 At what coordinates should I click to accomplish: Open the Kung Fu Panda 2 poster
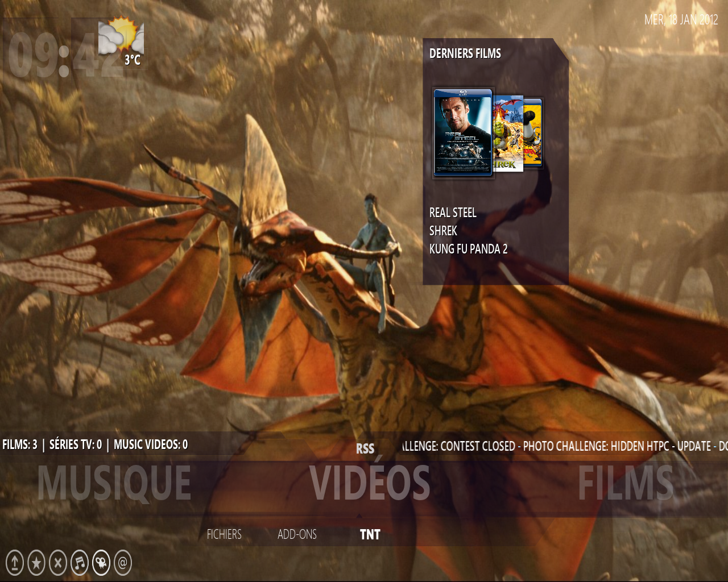point(533,133)
